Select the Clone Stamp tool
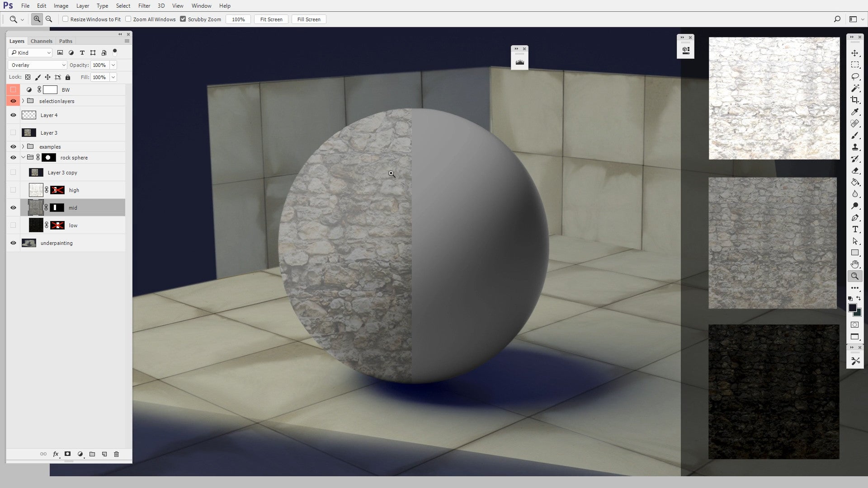868x488 pixels. tap(855, 147)
